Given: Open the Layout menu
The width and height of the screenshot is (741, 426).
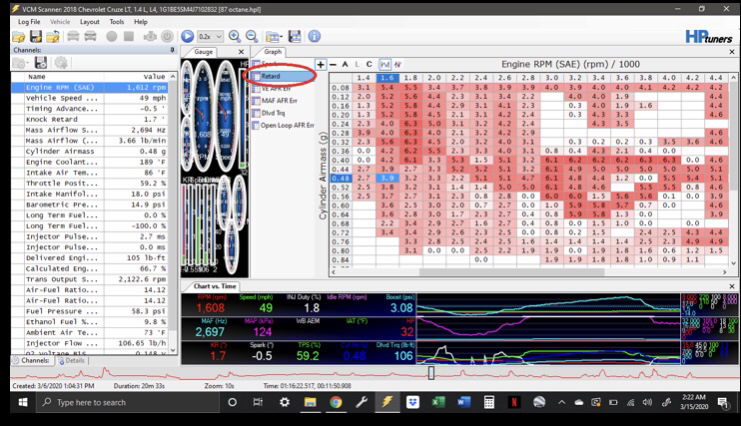Looking at the screenshot, I should 89,22.
